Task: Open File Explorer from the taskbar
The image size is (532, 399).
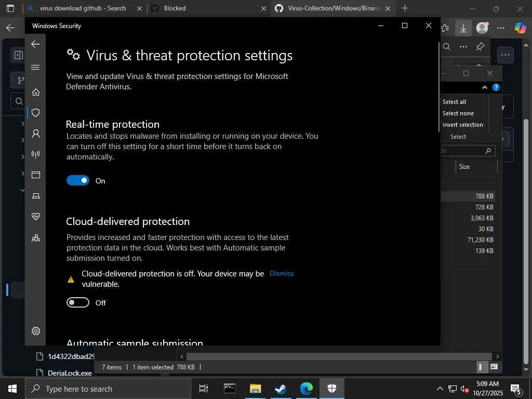Action: (x=256, y=389)
